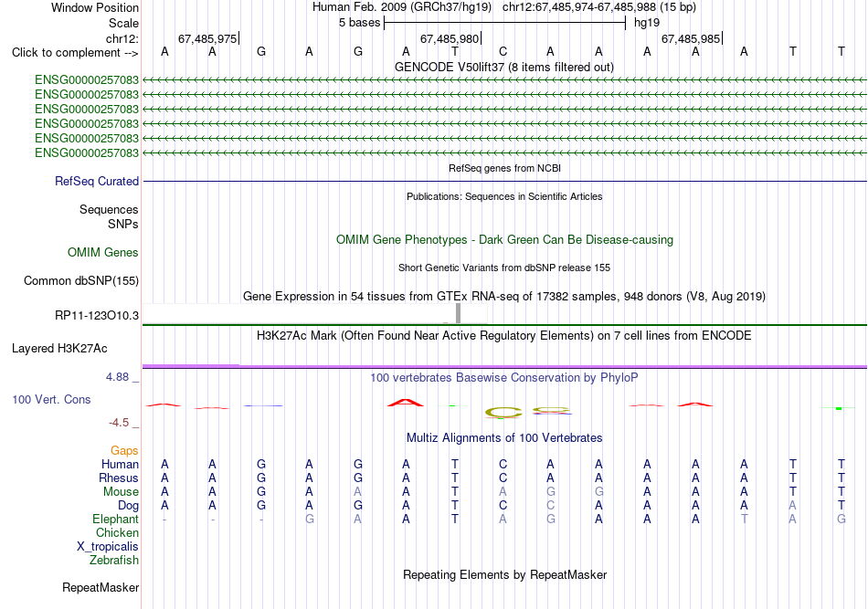Click the '100 Vert. Cons' label
This screenshot has width=868, height=609.
[51, 399]
